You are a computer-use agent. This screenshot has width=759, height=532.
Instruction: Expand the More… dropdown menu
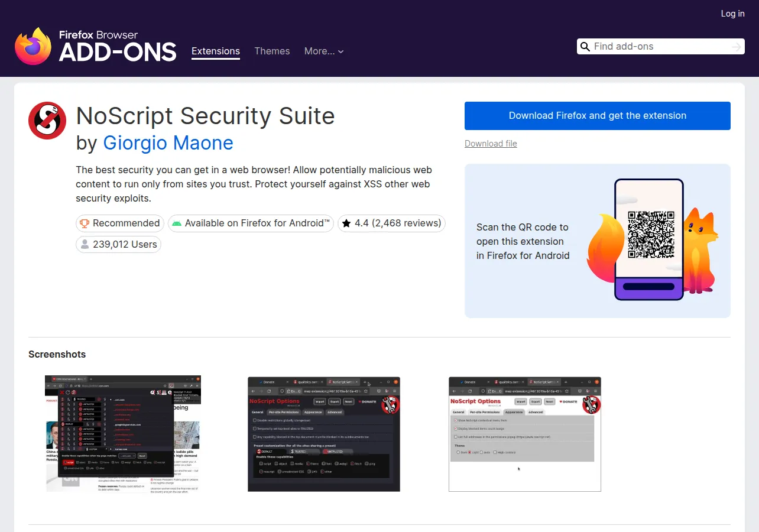coord(324,51)
